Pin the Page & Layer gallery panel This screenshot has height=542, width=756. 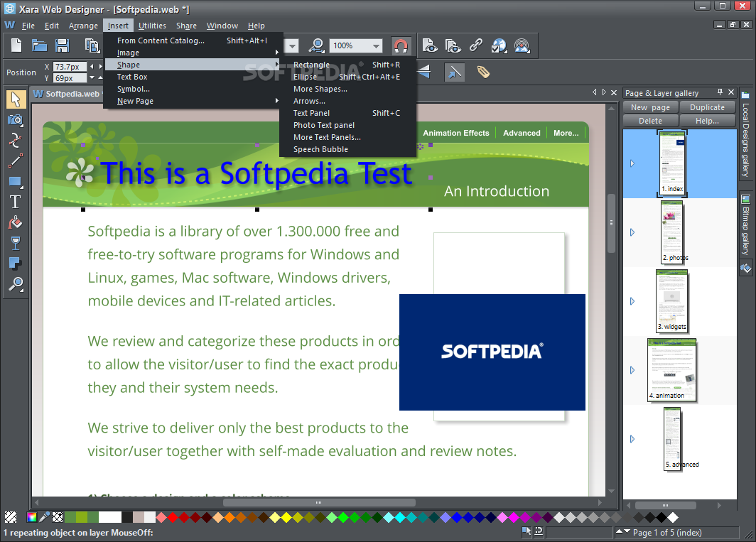point(720,92)
